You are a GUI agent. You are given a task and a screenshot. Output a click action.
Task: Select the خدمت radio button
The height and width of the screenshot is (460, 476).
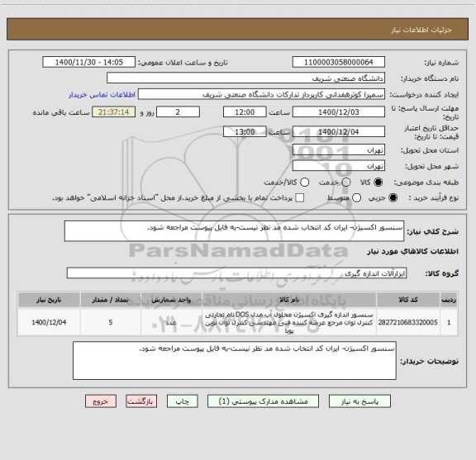(346, 183)
